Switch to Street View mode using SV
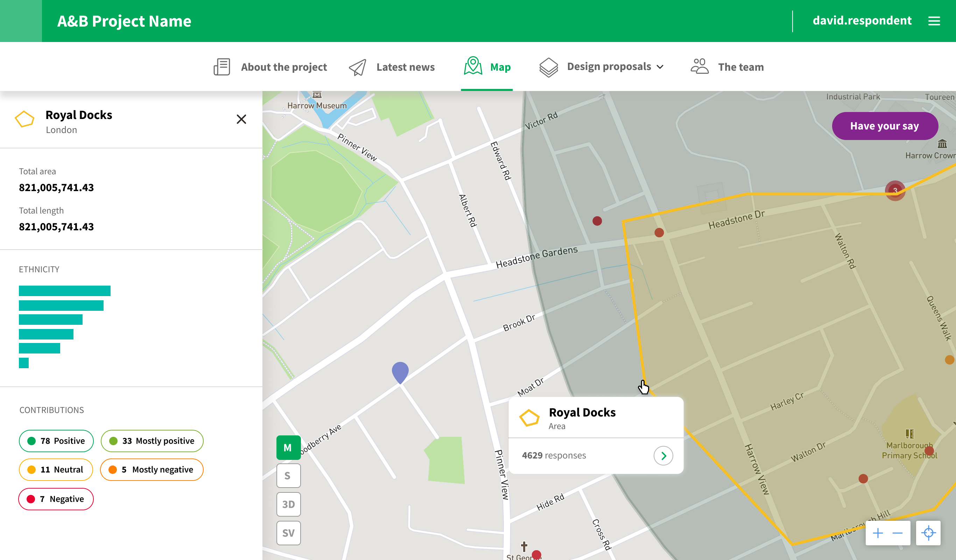This screenshot has height=560, width=956. (288, 533)
